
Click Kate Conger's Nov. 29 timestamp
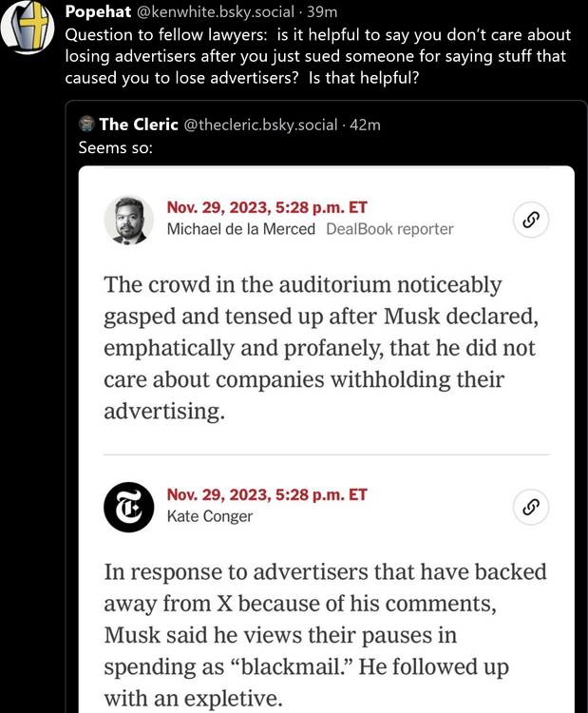pos(266,494)
